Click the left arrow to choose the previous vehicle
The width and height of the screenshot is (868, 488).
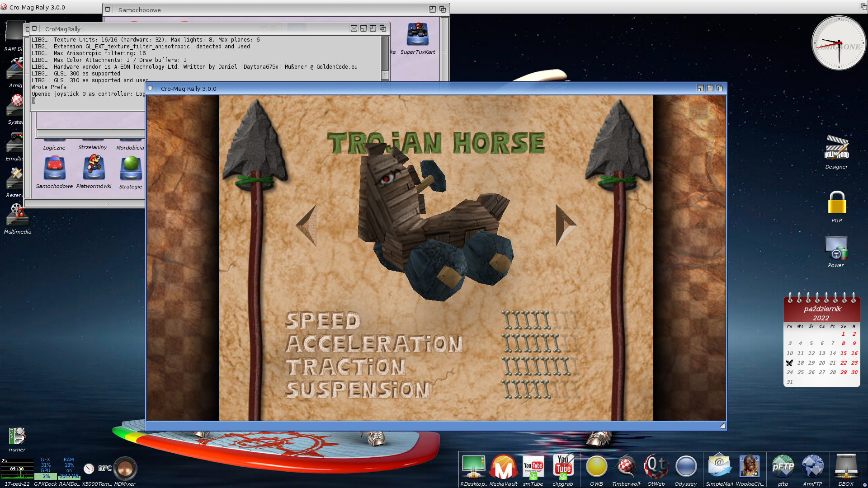click(x=307, y=225)
